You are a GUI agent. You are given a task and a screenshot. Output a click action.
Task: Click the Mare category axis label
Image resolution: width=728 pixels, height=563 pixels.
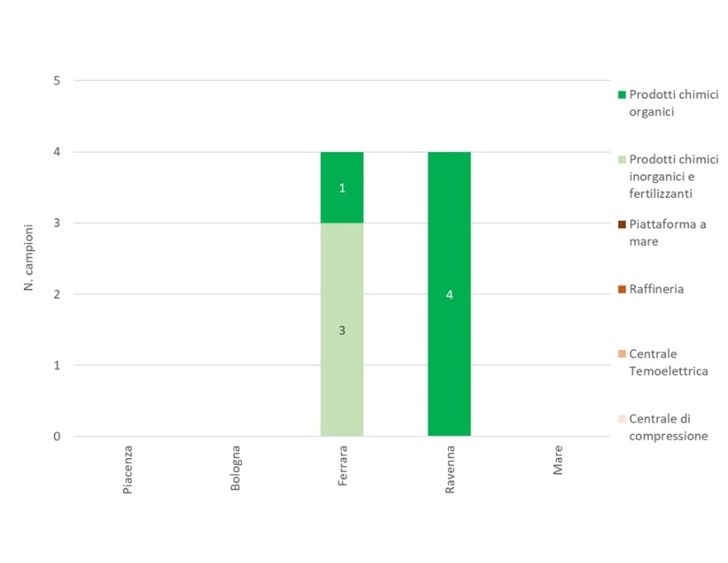coord(558,461)
